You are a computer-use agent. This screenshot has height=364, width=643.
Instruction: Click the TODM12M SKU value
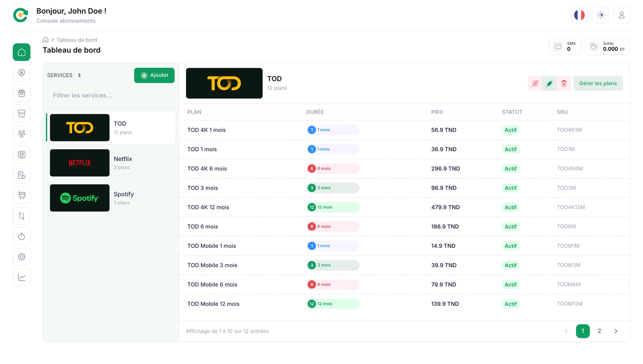pos(570,304)
